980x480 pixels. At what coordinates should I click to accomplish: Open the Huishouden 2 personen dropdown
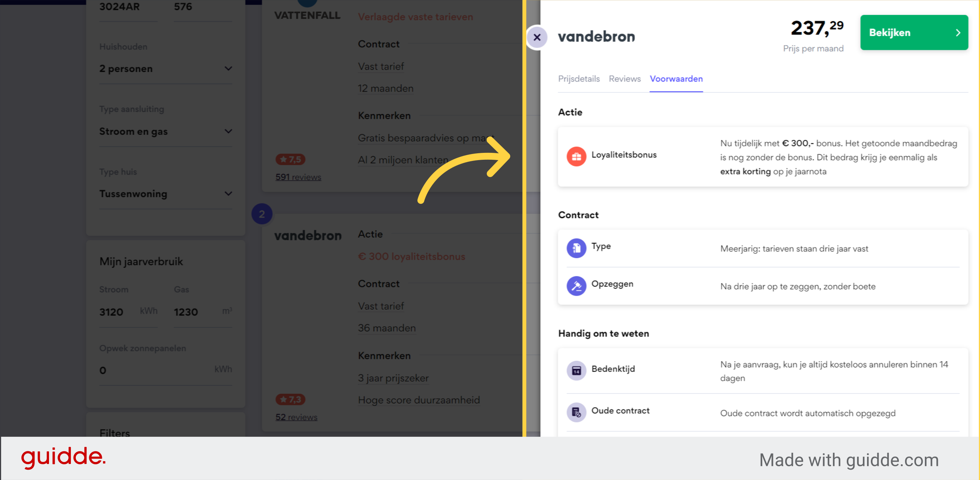166,69
